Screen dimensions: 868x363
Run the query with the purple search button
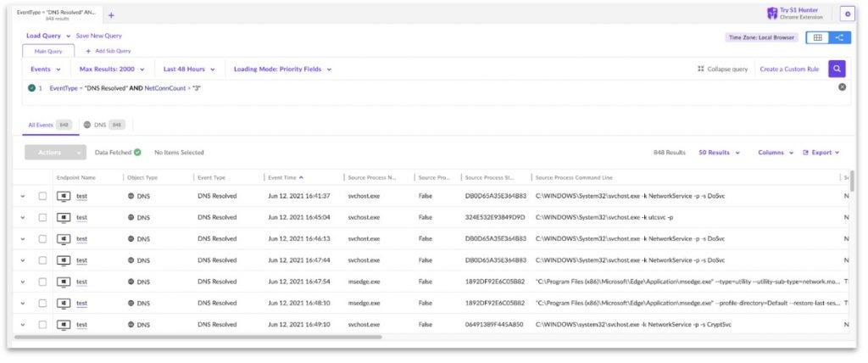click(x=837, y=69)
